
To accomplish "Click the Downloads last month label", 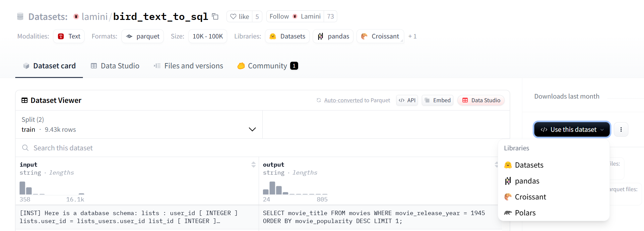I will (x=567, y=96).
